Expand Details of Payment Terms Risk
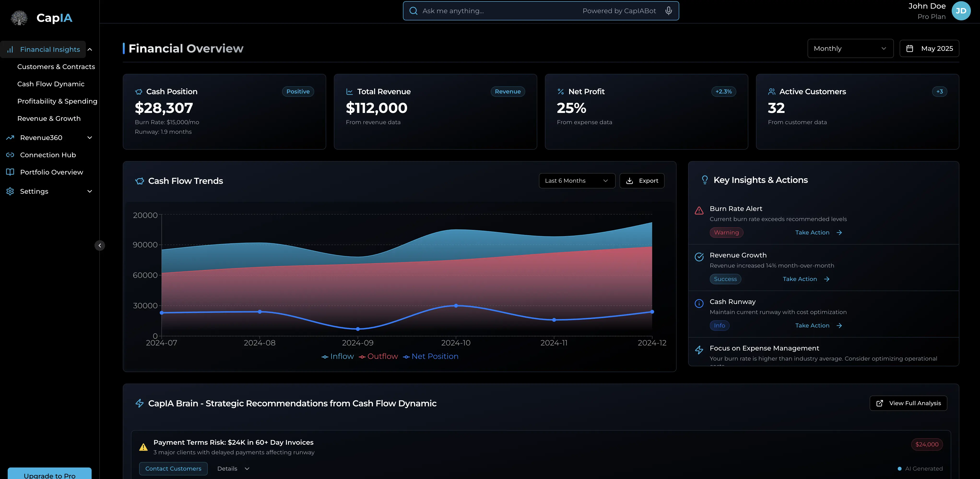 click(233, 469)
